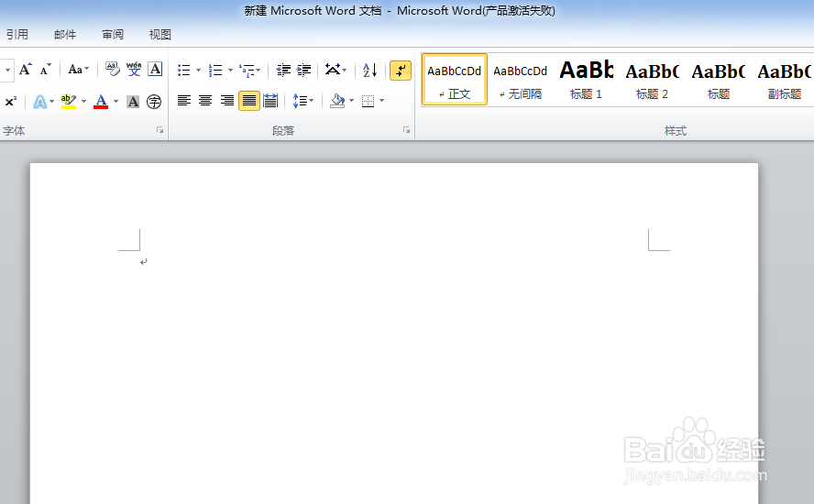Open the Font dialog launcher

[159, 130]
